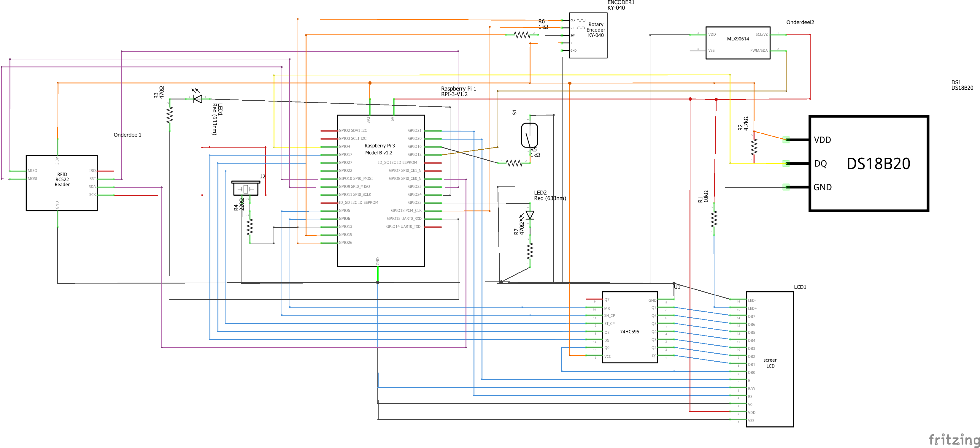Click the Onderdeel1 label
The image size is (980, 448).
tap(128, 135)
